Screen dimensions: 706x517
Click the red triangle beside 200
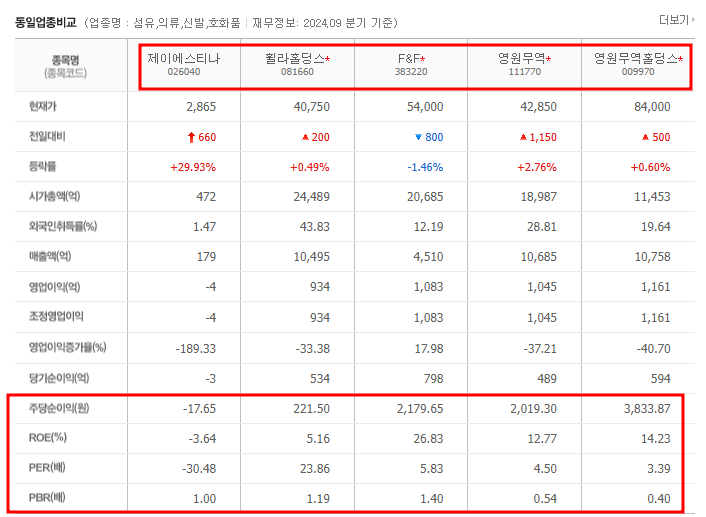[305, 137]
